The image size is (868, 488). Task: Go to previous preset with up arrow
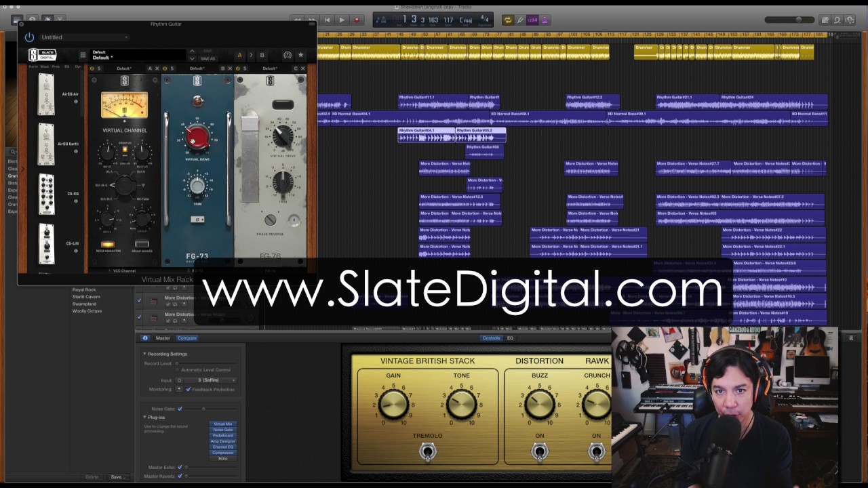(192, 51)
